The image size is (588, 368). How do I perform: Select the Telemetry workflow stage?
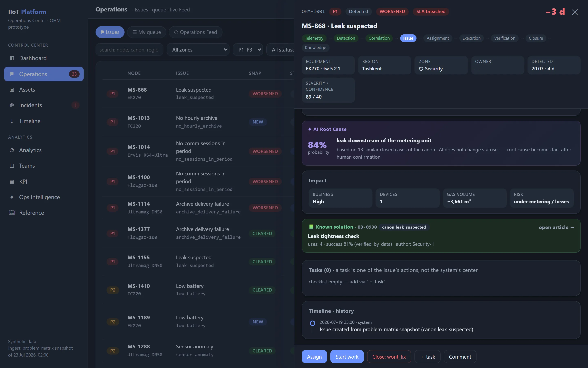click(314, 38)
